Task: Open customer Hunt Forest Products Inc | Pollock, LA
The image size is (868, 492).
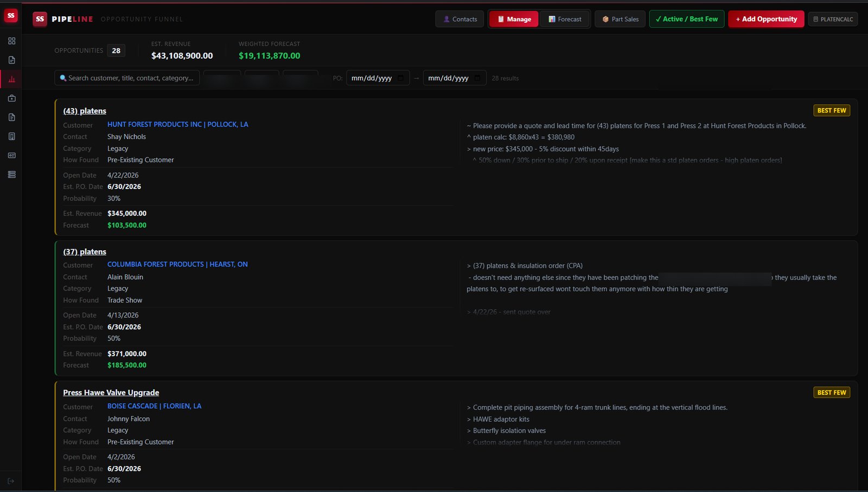Action: tap(177, 124)
